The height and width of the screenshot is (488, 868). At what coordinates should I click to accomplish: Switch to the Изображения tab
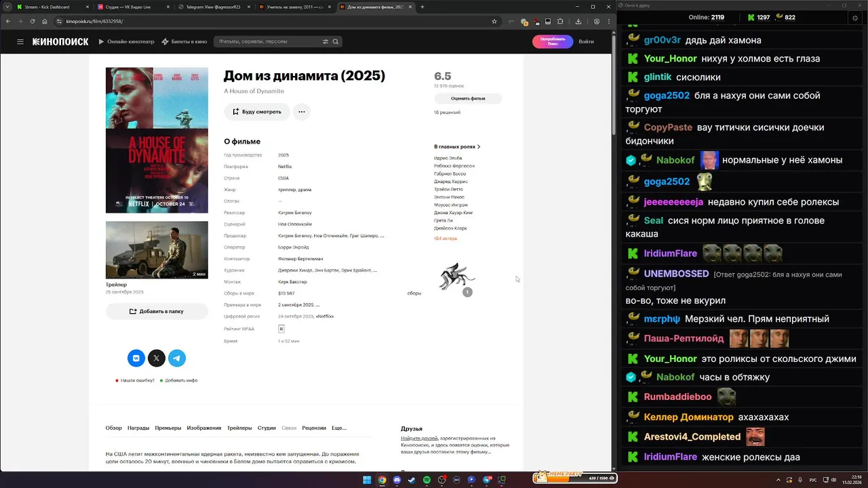(x=204, y=428)
